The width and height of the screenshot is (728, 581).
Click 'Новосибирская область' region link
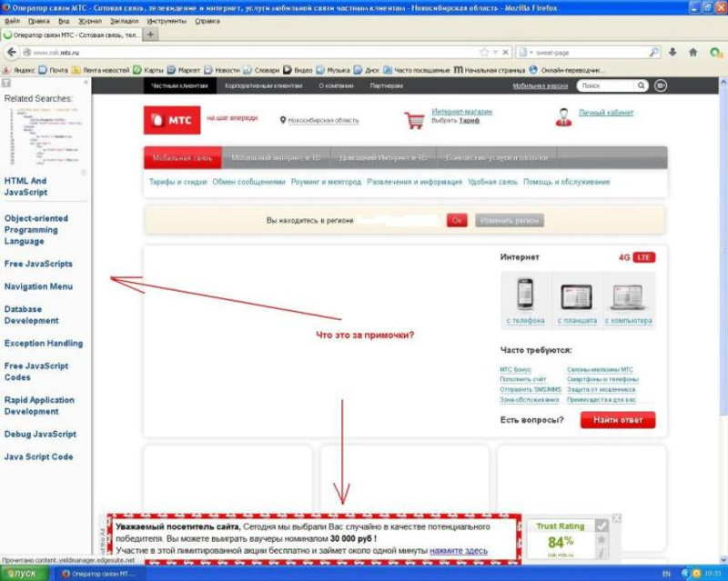tap(324, 121)
